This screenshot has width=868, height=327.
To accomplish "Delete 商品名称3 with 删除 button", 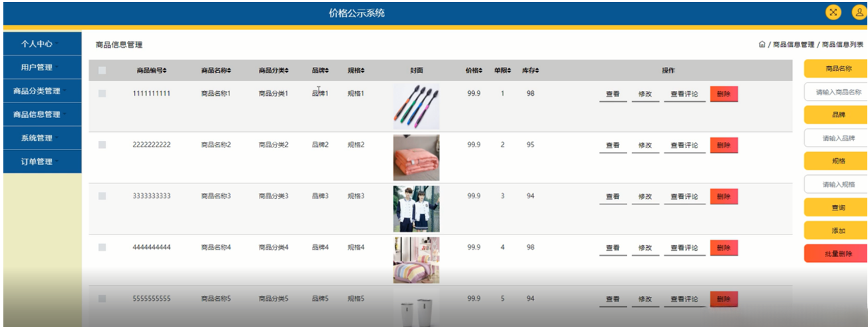I will (724, 196).
